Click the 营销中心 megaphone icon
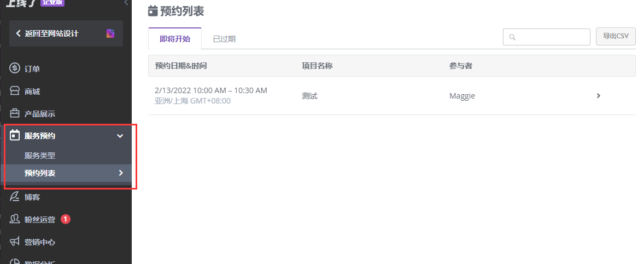 coord(15,242)
